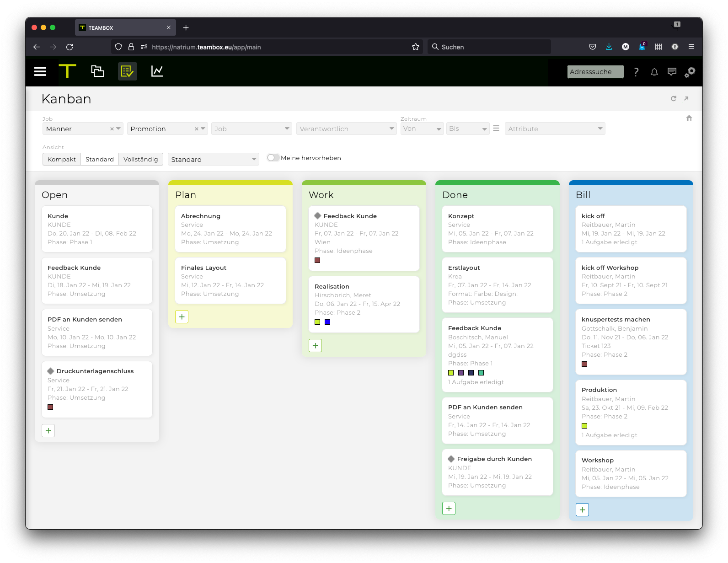Open the Erstlayout card
The height and width of the screenshot is (563, 728).
(x=498, y=285)
